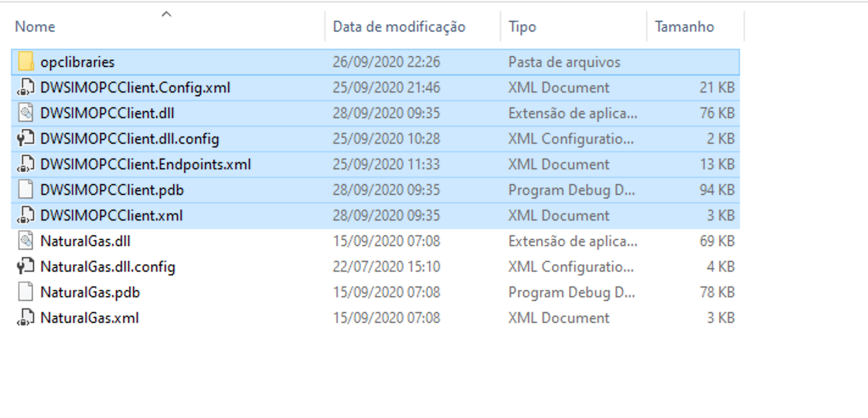Click the type cell of NaturalGas.pdb
868x418 pixels.
click(572, 292)
